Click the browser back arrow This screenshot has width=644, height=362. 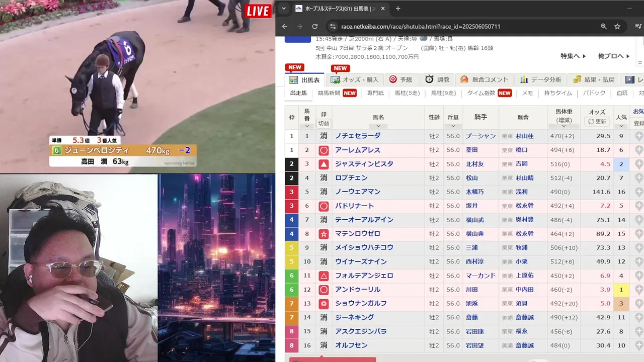coord(285,27)
